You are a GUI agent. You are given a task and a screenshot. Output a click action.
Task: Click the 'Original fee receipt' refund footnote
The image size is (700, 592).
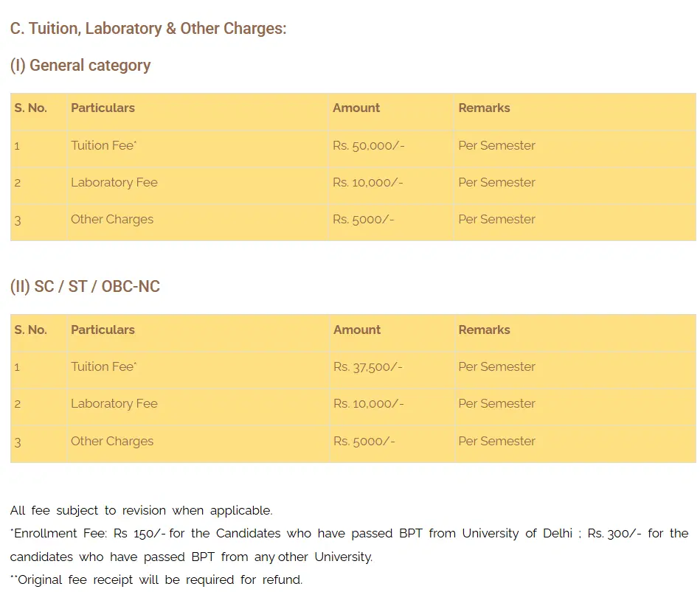[x=159, y=579]
